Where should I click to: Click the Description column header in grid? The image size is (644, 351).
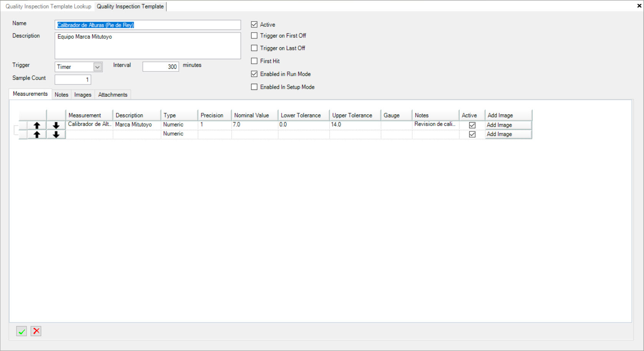coord(137,115)
